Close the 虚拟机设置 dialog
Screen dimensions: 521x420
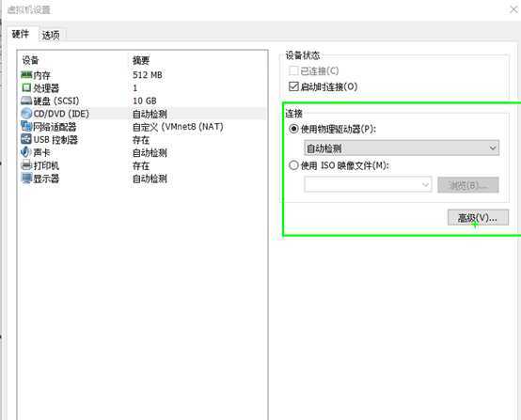click(x=513, y=9)
